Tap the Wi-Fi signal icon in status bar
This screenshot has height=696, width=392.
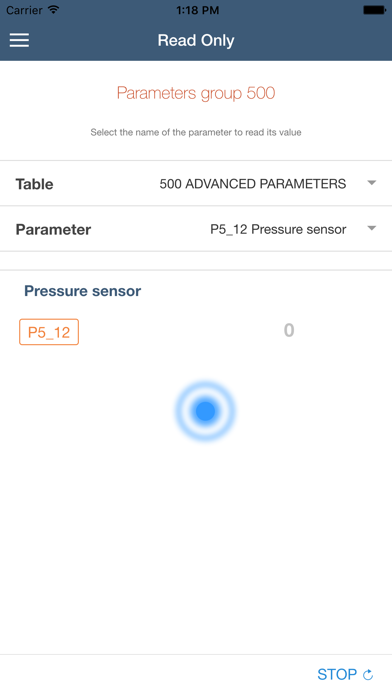(x=54, y=10)
